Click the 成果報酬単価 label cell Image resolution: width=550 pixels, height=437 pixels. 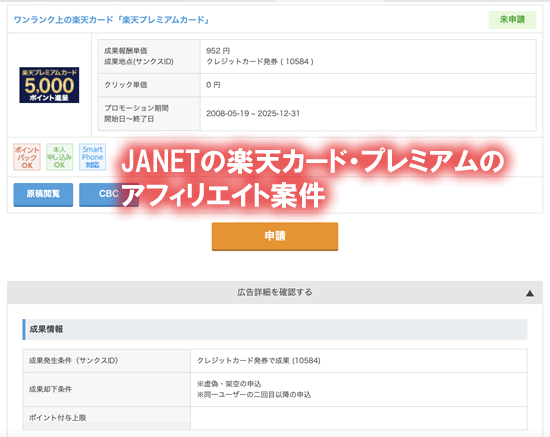point(149,56)
